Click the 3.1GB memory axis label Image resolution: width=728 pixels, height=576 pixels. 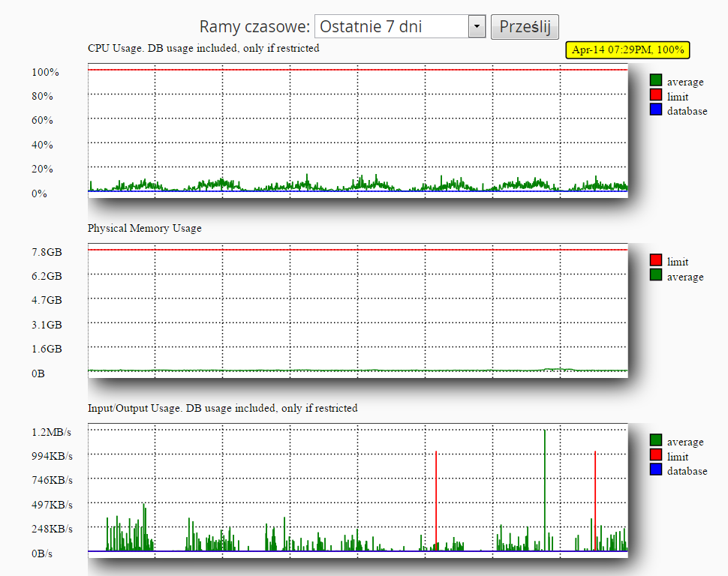pyautogui.click(x=47, y=325)
